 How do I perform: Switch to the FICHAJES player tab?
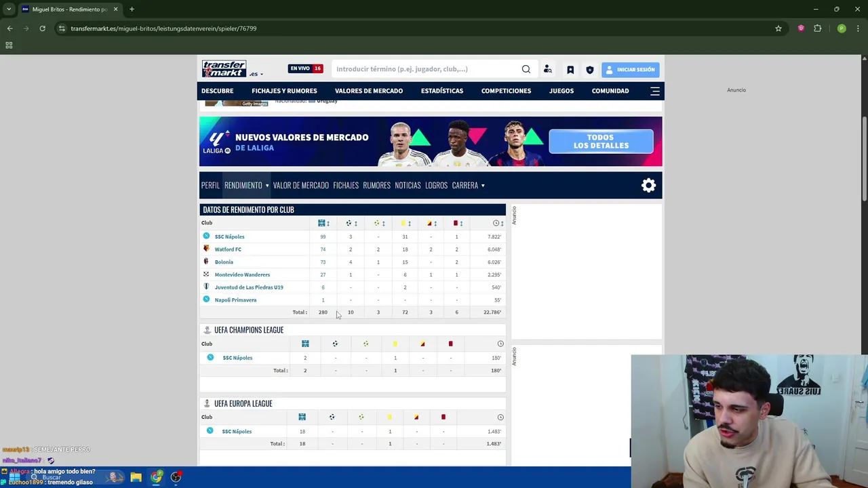click(x=346, y=186)
